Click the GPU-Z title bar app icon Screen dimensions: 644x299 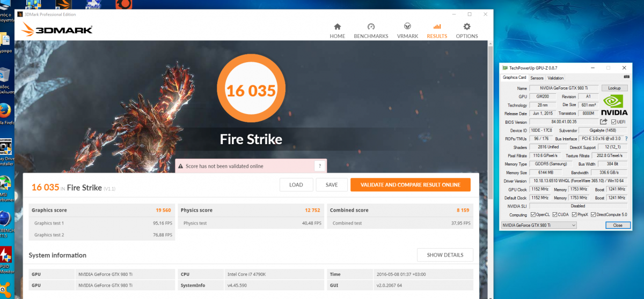tap(505, 68)
